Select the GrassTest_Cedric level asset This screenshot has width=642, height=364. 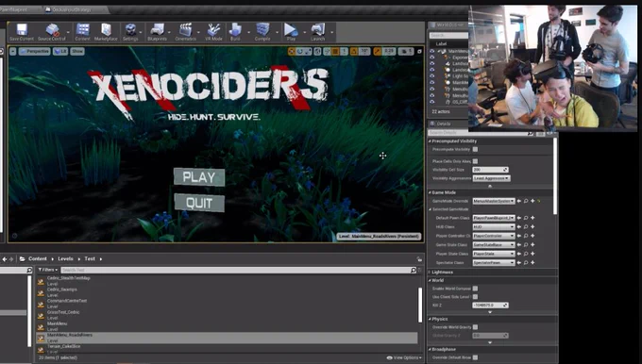[228, 315]
